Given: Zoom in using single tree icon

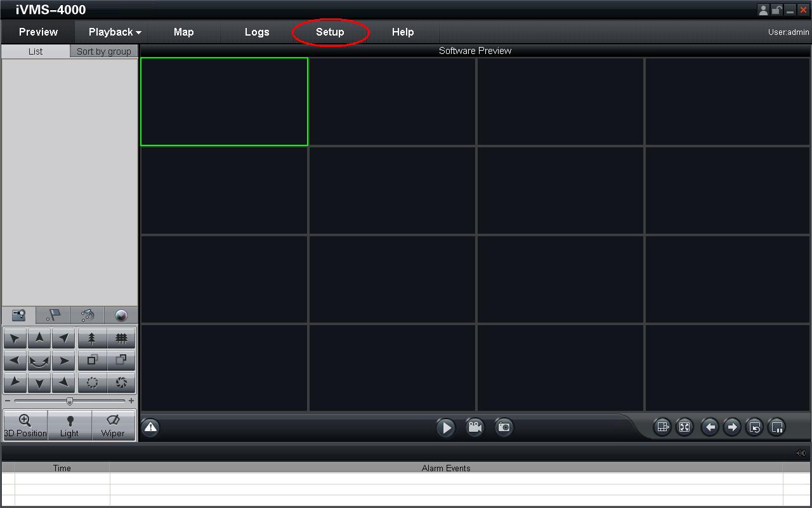Looking at the screenshot, I should [92, 338].
